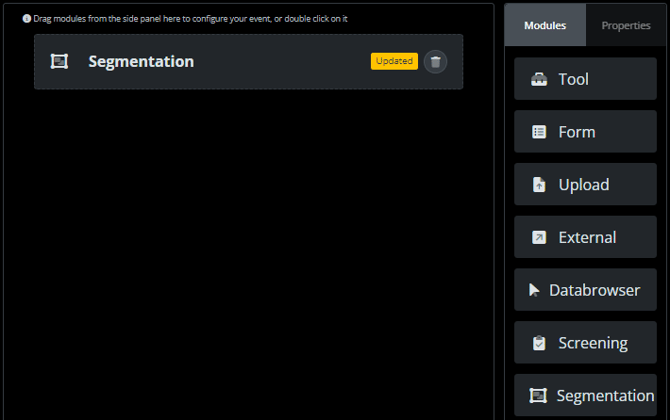Click the toolbox icon on the Tool module
The width and height of the screenshot is (670, 420).
click(539, 79)
